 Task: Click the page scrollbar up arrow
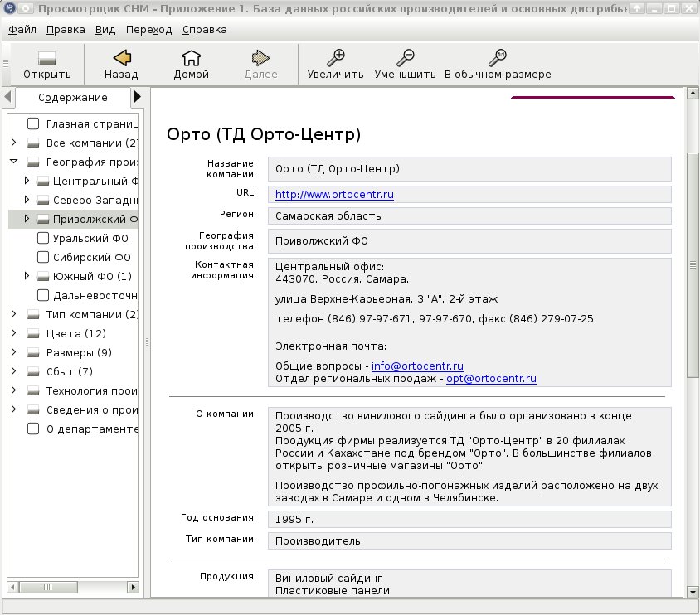point(693,94)
